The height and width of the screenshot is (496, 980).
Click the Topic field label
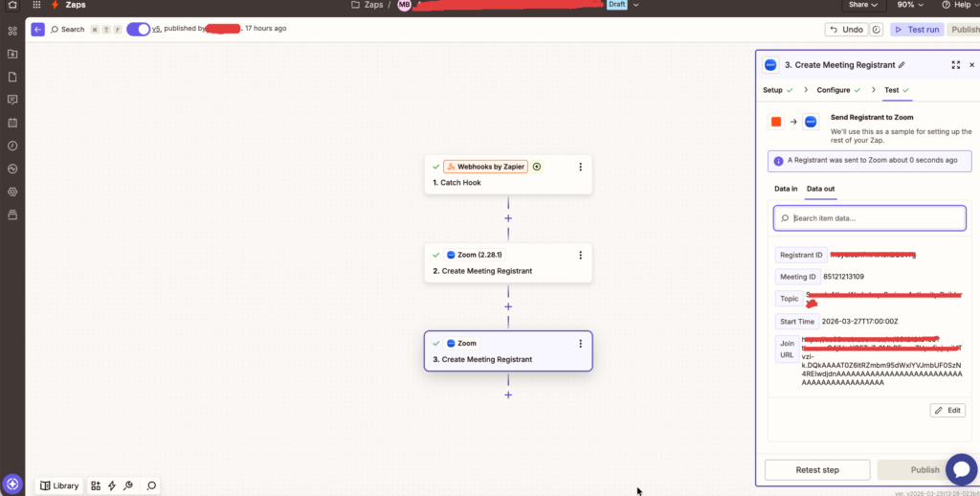[789, 299]
